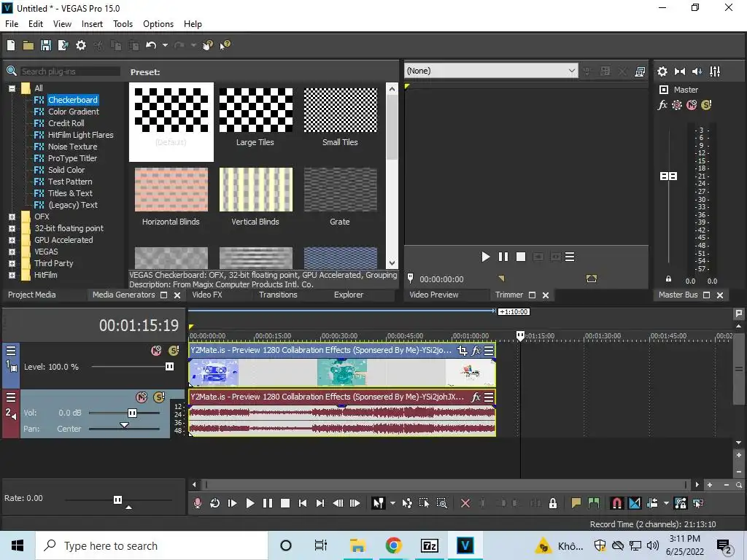Toggle Enable Snapping magnet icon

[617, 503]
